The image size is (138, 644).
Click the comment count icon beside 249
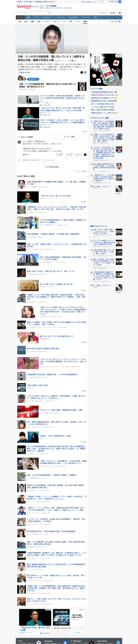pos(67,61)
